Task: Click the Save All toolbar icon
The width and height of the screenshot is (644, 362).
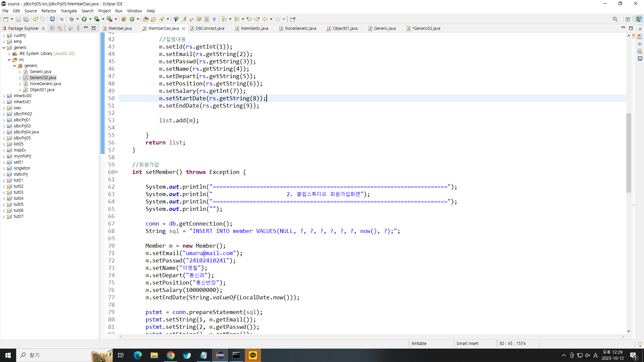Action: tap(25, 19)
